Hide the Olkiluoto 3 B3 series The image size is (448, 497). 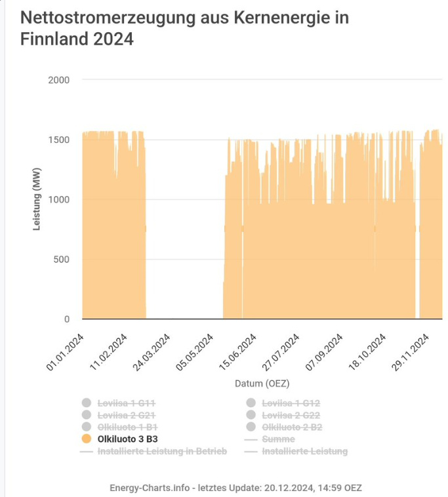119,439
